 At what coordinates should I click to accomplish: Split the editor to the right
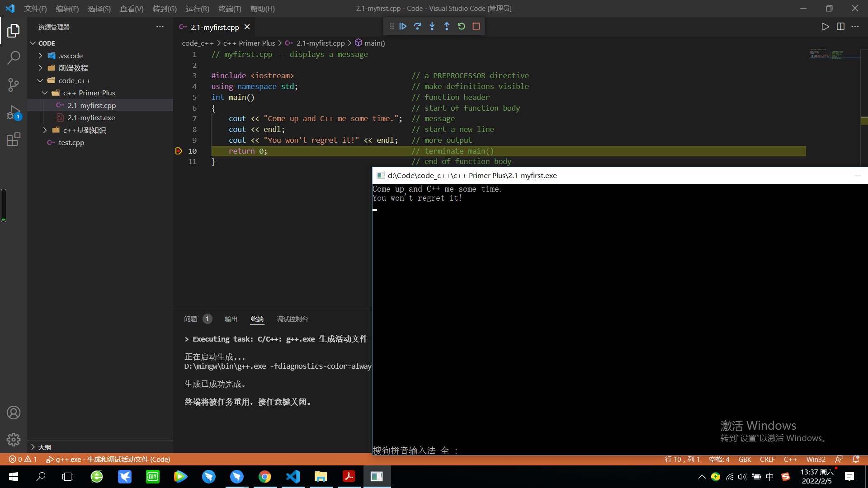point(840,27)
